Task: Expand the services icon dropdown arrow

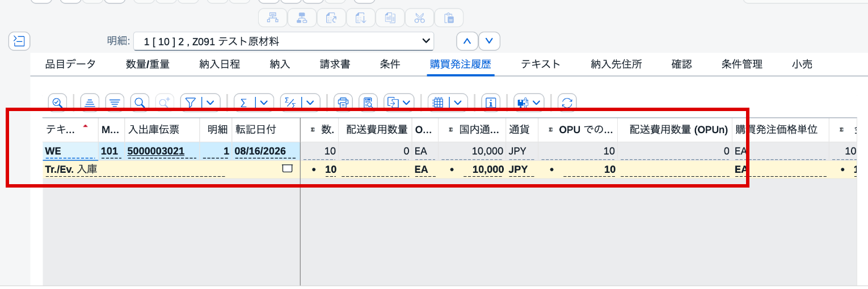Action: click(x=537, y=103)
